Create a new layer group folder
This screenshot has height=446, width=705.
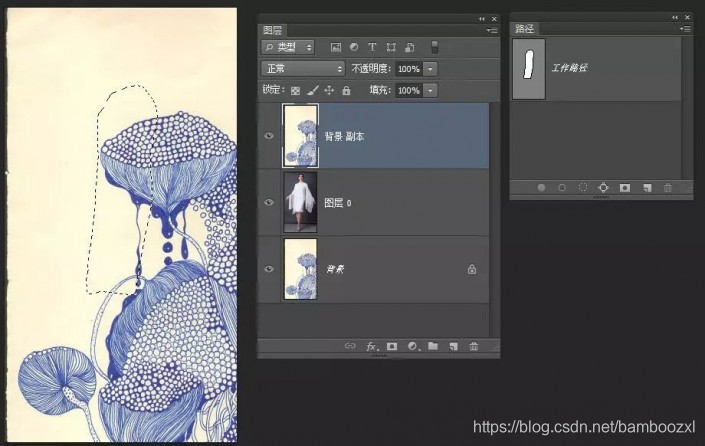tap(433, 346)
